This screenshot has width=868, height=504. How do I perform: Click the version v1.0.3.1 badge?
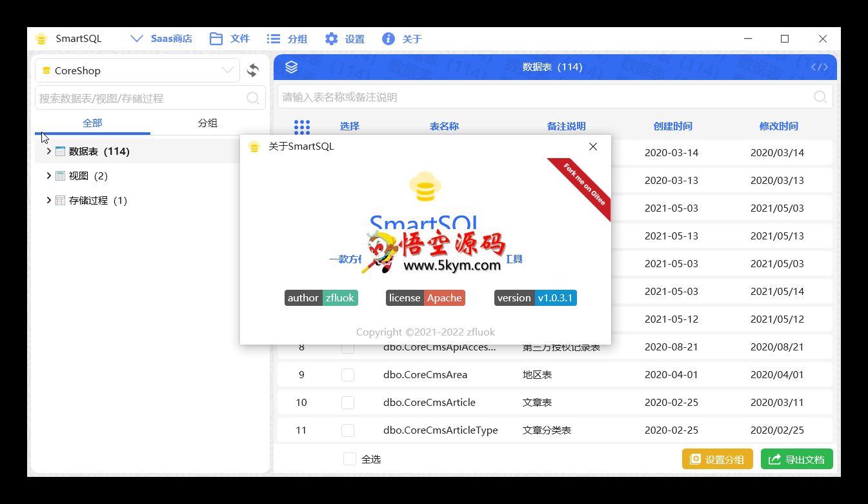[535, 297]
